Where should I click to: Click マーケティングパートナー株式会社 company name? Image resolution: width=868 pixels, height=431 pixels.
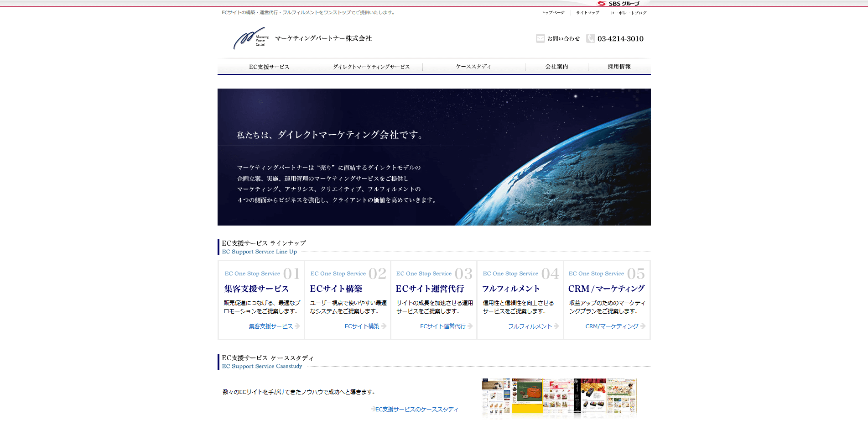[x=323, y=38]
